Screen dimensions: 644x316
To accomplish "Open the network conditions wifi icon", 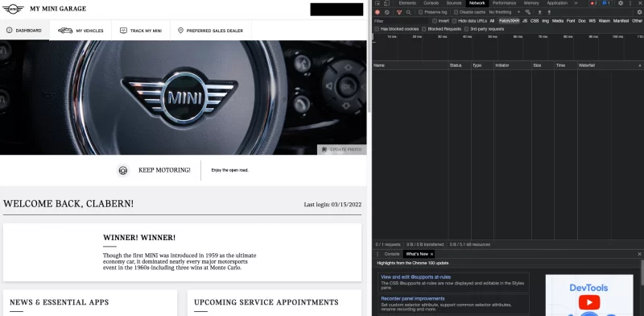I will (x=528, y=12).
